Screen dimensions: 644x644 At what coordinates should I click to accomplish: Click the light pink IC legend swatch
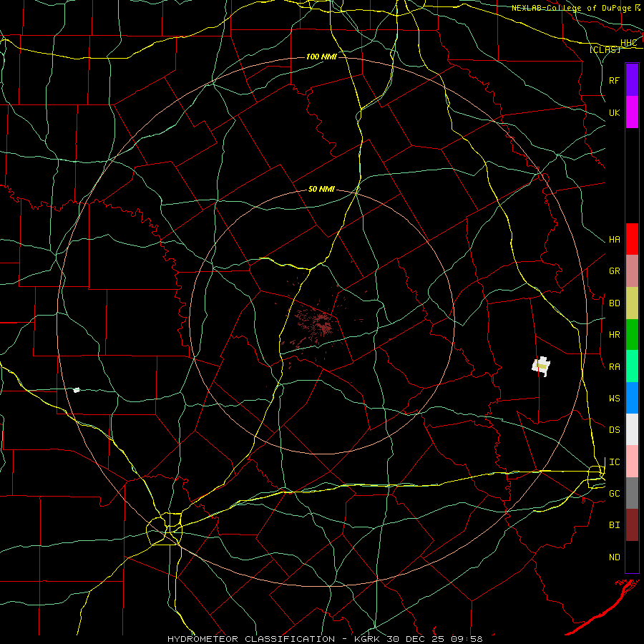(x=632, y=462)
